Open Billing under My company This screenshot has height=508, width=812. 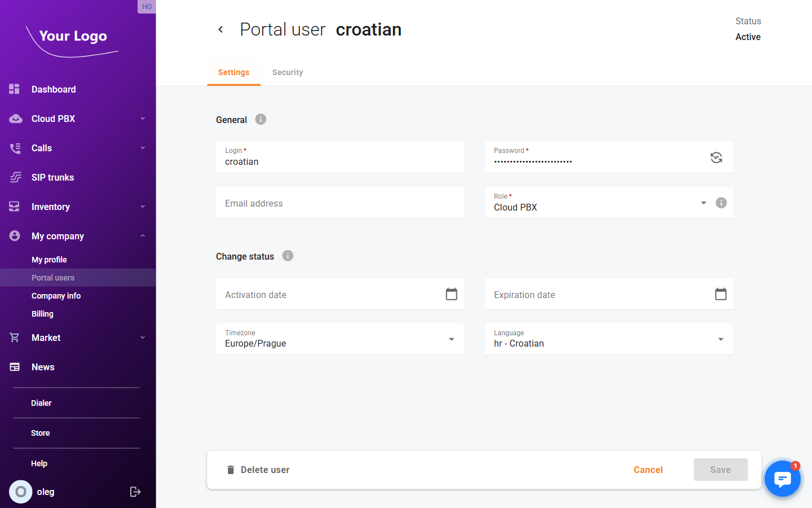pyautogui.click(x=42, y=313)
